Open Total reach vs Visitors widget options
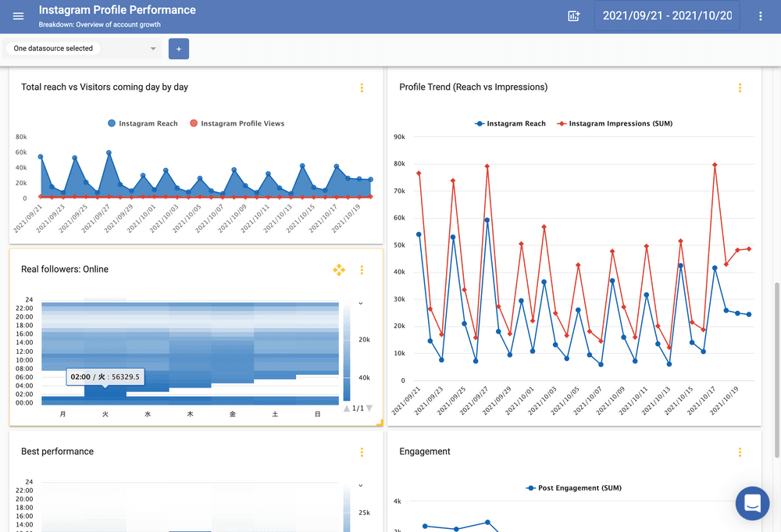 click(x=362, y=87)
